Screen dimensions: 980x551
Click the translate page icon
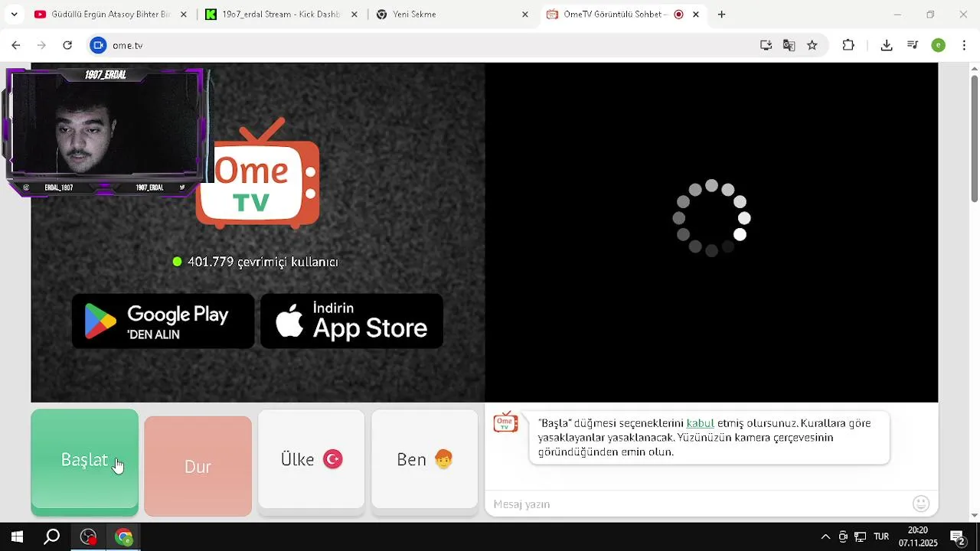click(x=789, y=45)
